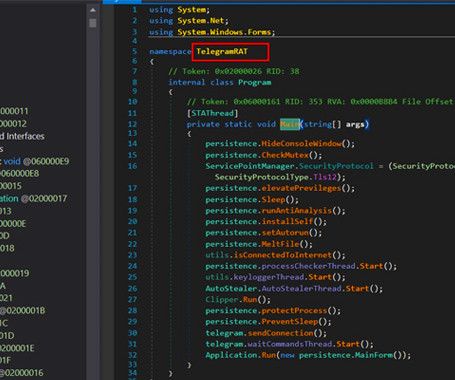Screen dimensions: 455x380
Task: Click the STAThread attribute
Action: 213,113
